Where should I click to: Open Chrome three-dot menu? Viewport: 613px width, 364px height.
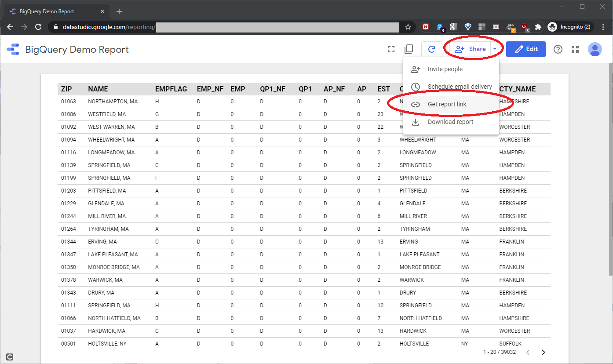pos(603,27)
